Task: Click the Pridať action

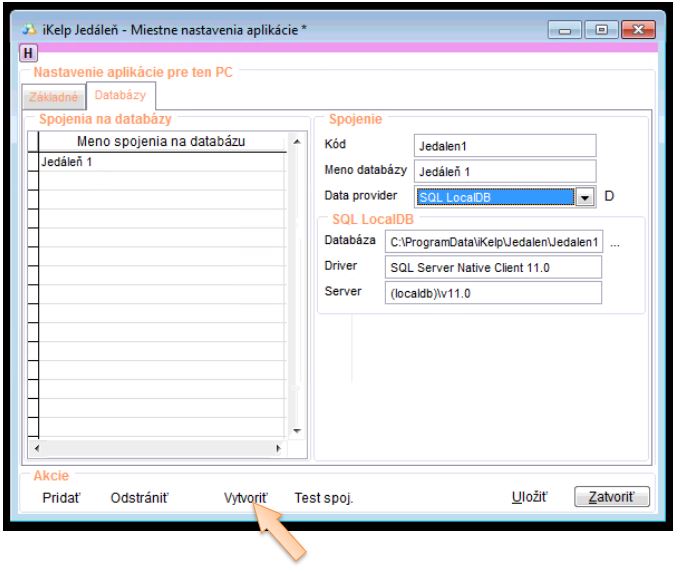Action: 61,497
